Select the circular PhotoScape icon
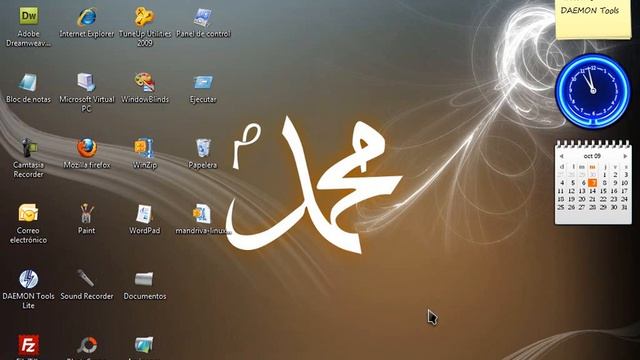The height and width of the screenshot is (360, 640). [87, 345]
